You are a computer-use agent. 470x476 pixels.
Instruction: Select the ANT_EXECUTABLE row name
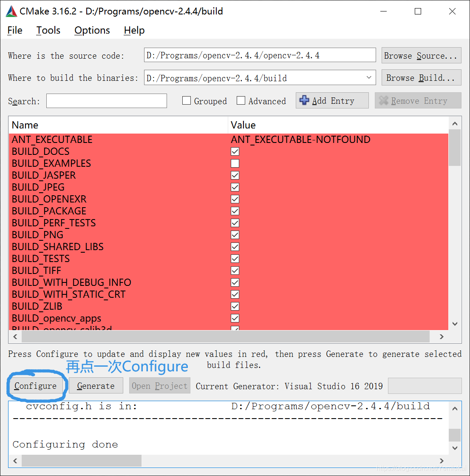[x=52, y=140]
